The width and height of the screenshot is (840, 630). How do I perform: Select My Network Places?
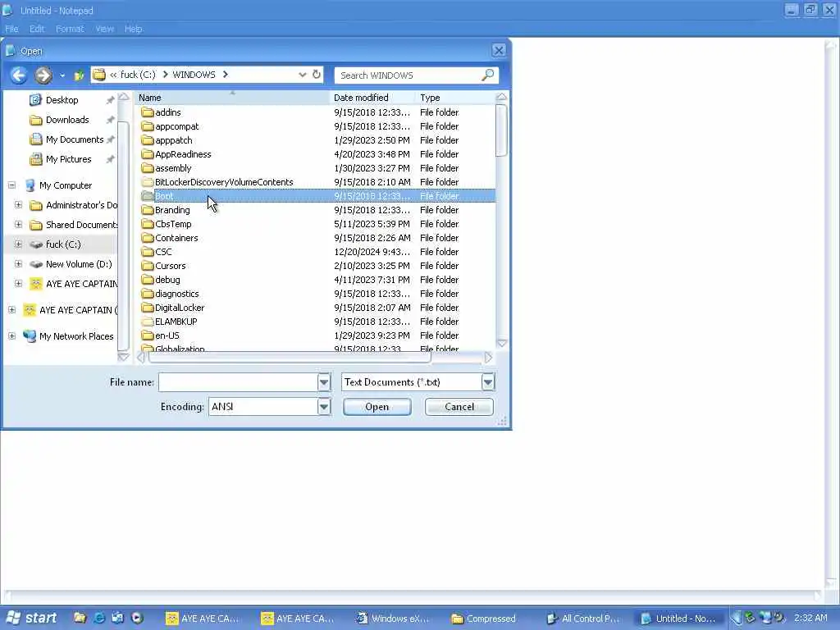click(x=76, y=336)
